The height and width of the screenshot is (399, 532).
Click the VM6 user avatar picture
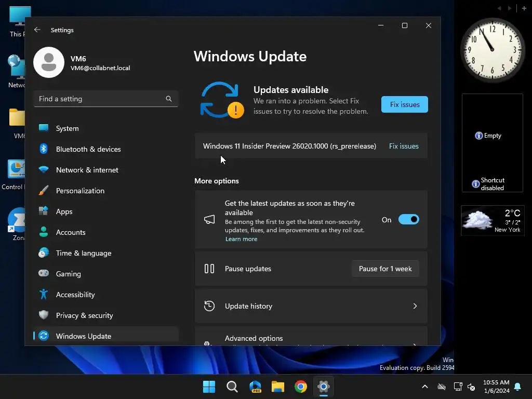pos(49,62)
